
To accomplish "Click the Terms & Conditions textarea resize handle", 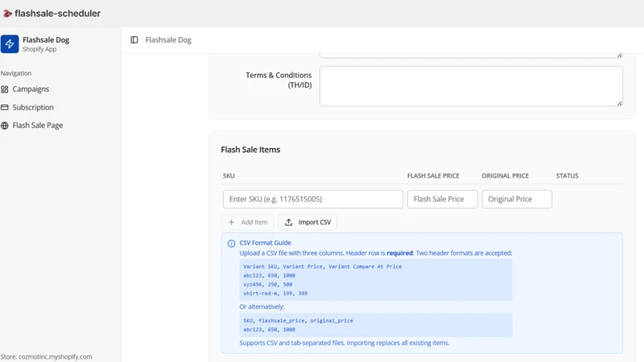I will (x=619, y=104).
